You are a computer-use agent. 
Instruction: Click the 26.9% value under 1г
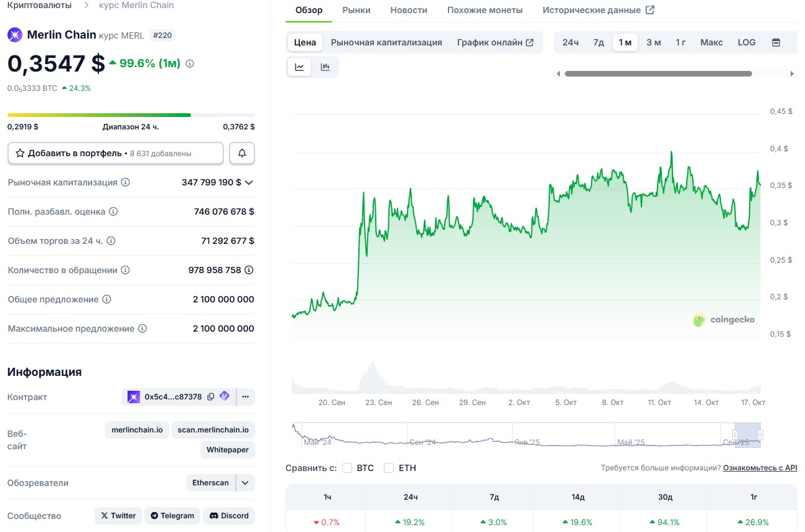click(x=753, y=523)
